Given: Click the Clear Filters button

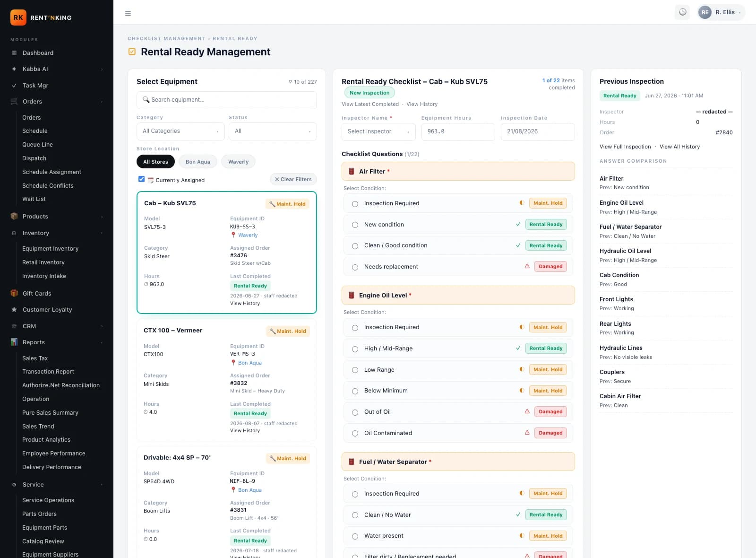Looking at the screenshot, I should click(x=293, y=179).
